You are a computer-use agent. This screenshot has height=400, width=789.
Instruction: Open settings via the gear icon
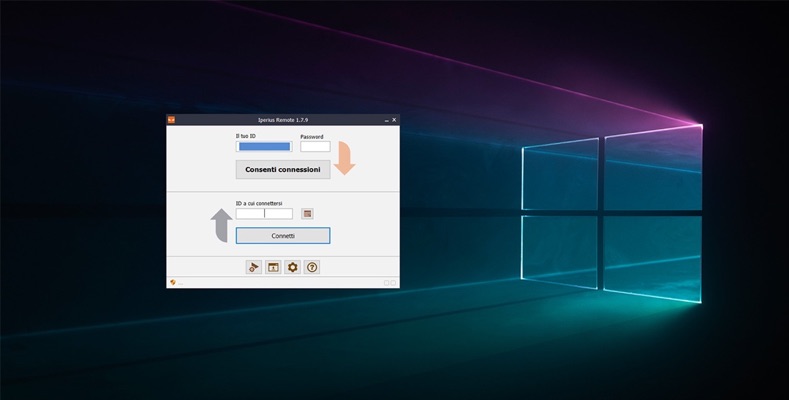click(x=292, y=267)
